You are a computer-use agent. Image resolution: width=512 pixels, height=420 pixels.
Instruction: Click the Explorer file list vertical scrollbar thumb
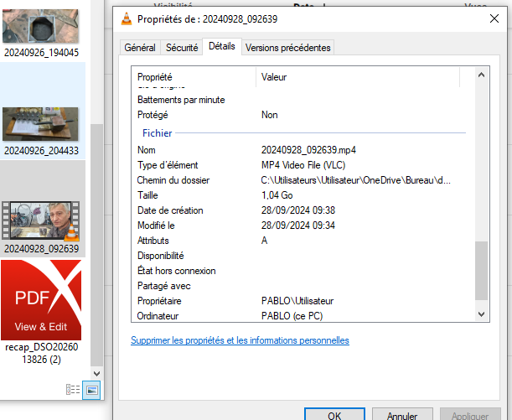96,246
